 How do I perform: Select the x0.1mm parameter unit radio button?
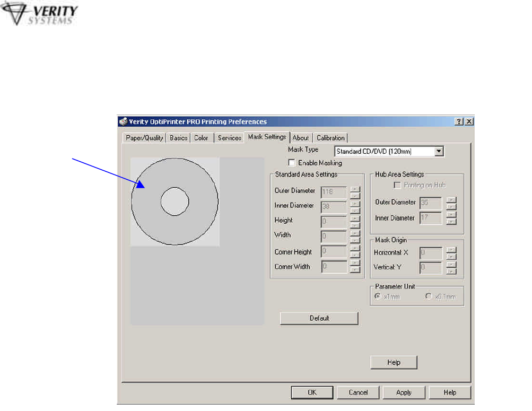[x=428, y=296]
